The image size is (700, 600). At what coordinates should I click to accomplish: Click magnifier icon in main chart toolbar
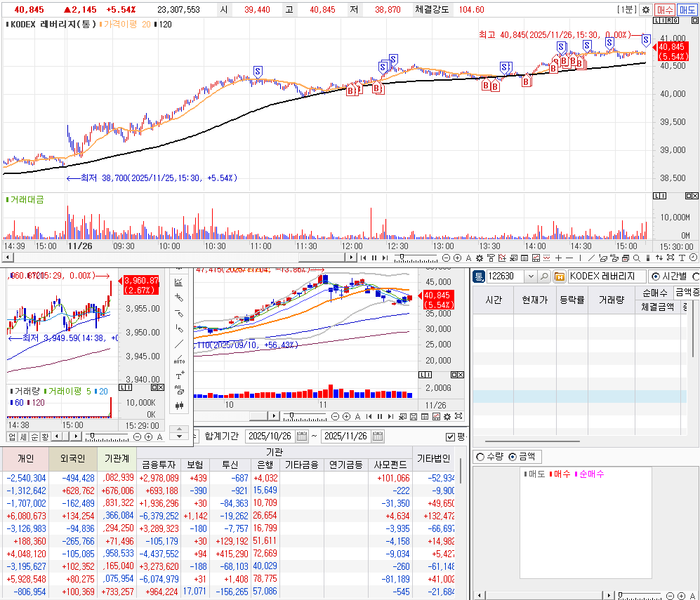(x=637, y=258)
